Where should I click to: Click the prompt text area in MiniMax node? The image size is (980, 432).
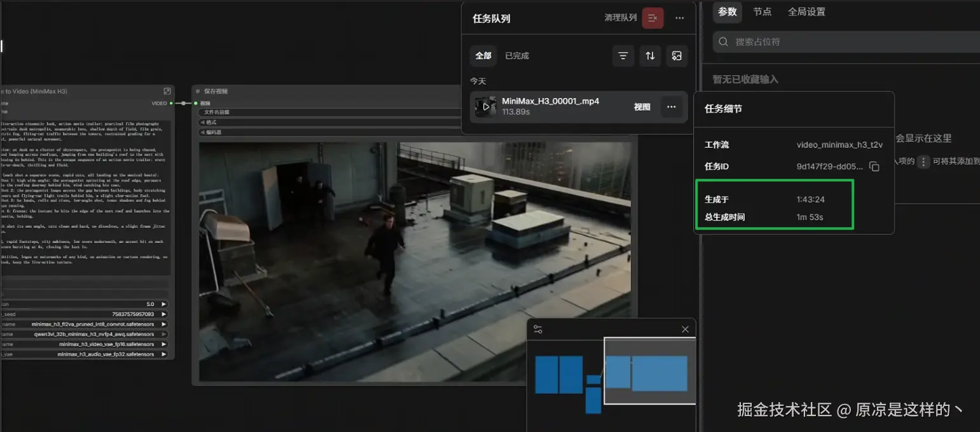[x=85, y=197]
